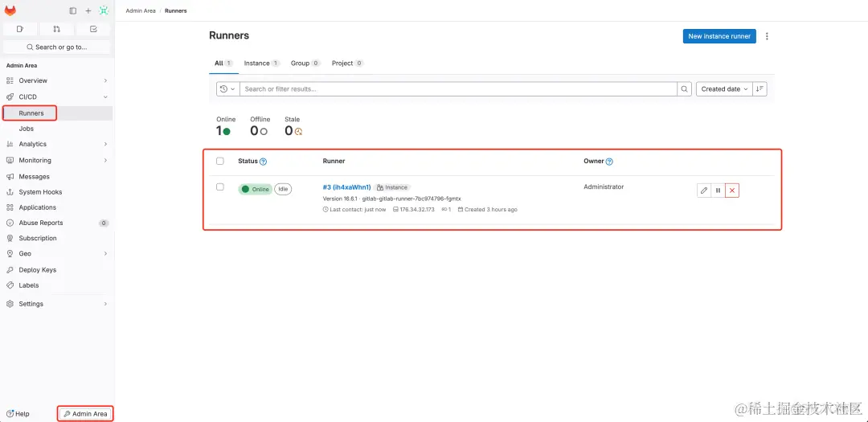Image resolution: width=868 pixels, height=422 pixels.
Task: Open Subscription in the sidebar
Action: (58, 239)
